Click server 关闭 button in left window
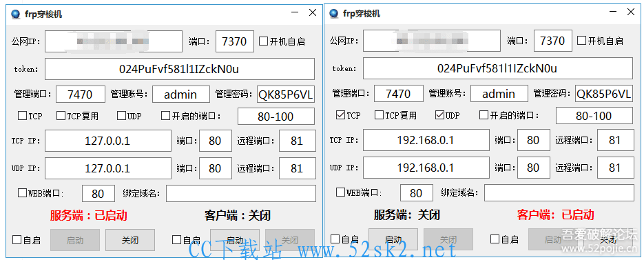 coord(130,240)
